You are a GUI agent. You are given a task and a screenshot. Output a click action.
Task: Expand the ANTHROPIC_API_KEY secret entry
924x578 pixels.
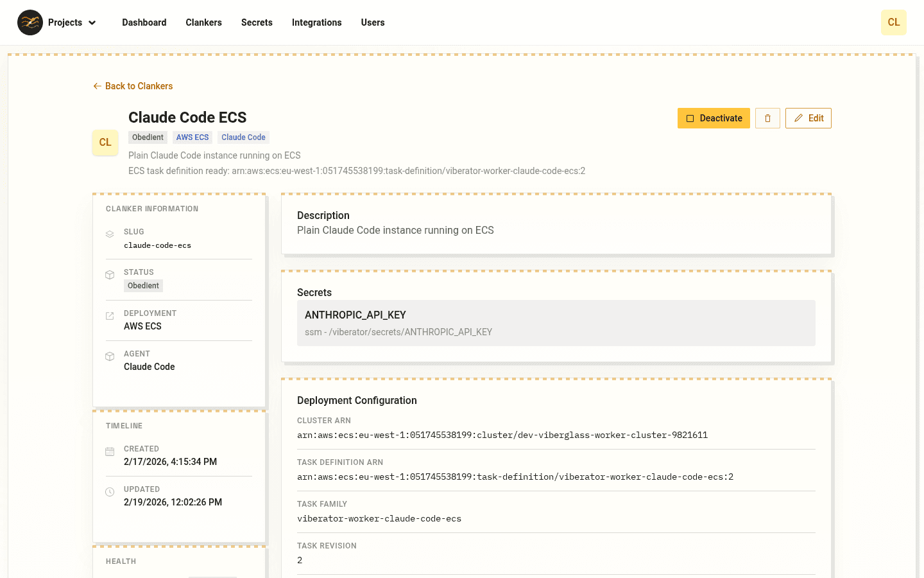point(556,322)
